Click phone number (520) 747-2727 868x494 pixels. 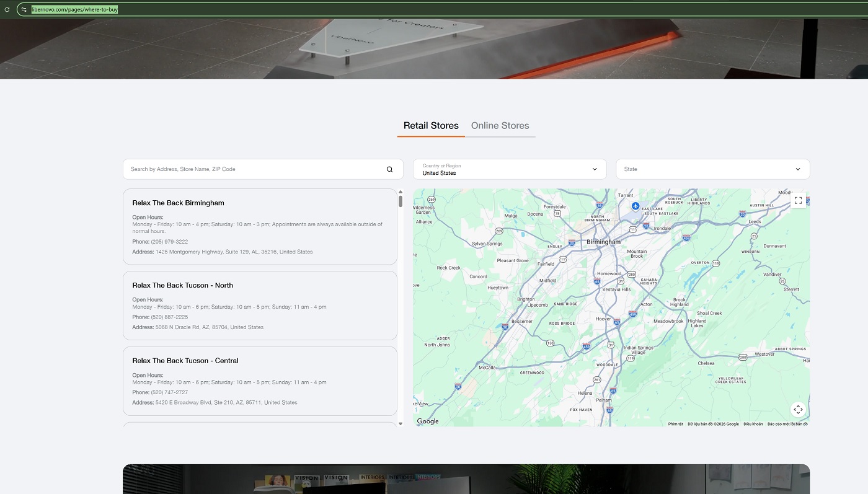click(169, 392)
